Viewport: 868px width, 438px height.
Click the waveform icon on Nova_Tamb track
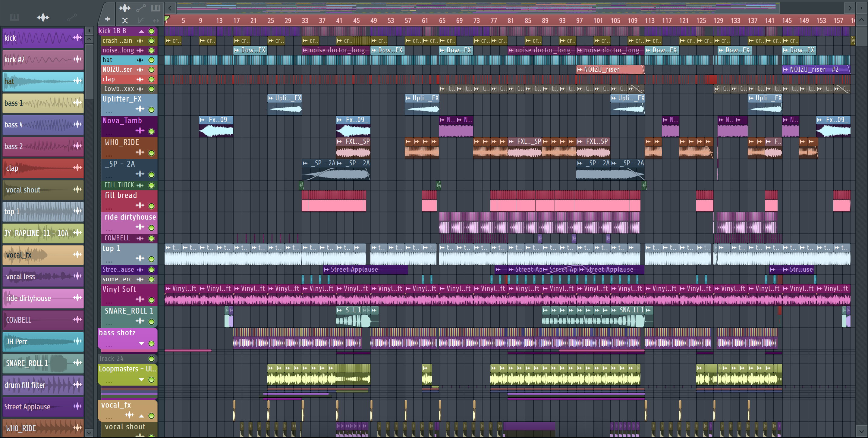(x=140, y=131)
